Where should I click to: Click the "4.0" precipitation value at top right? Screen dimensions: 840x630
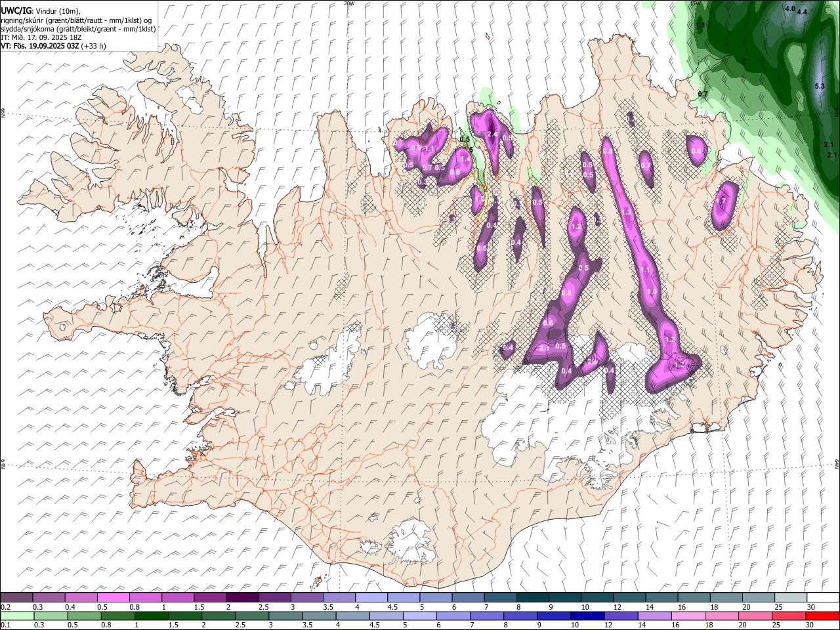[790, 9]
